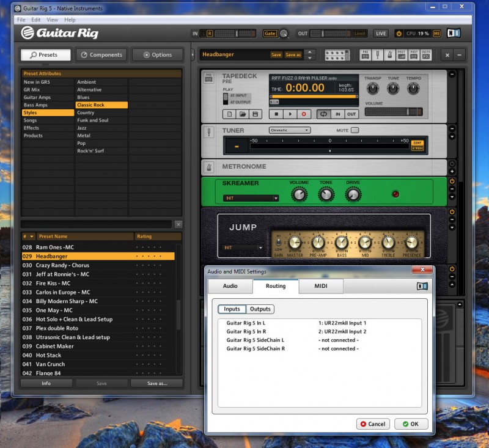
Task: Expand the Metronome module with plus icon
Action: [452, 172]
